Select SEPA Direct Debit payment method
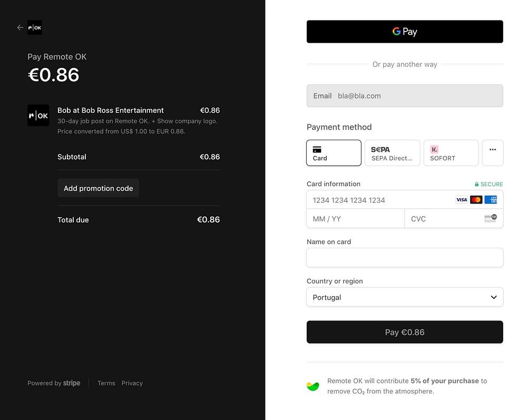Viewport: 527px width, 420px height. tap(392, 153)
